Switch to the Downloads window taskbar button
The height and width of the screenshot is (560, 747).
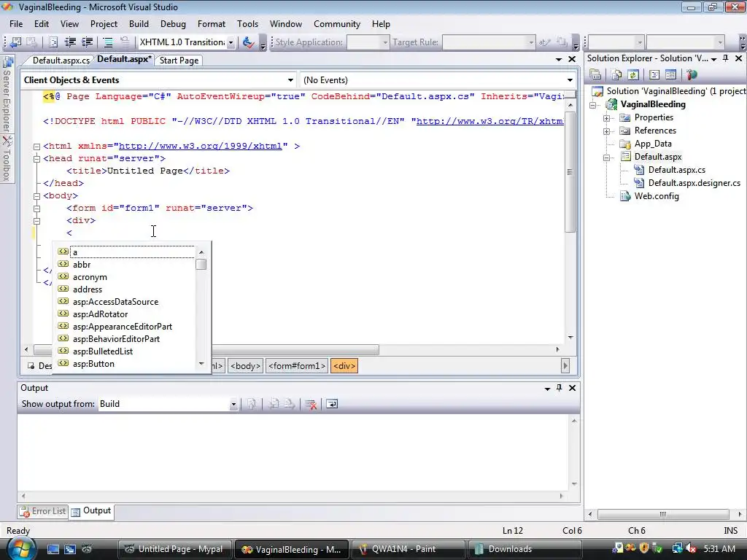coord(525,549)
